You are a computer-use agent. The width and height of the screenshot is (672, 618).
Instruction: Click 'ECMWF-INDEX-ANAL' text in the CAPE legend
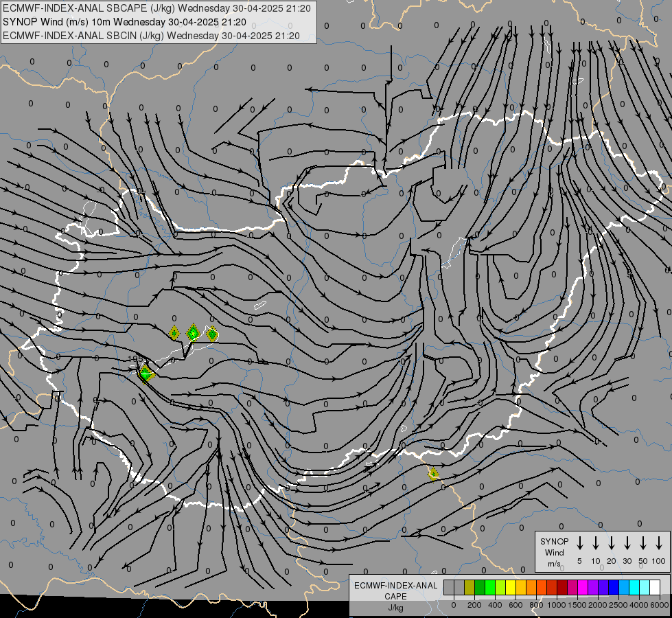coord(395,586)
